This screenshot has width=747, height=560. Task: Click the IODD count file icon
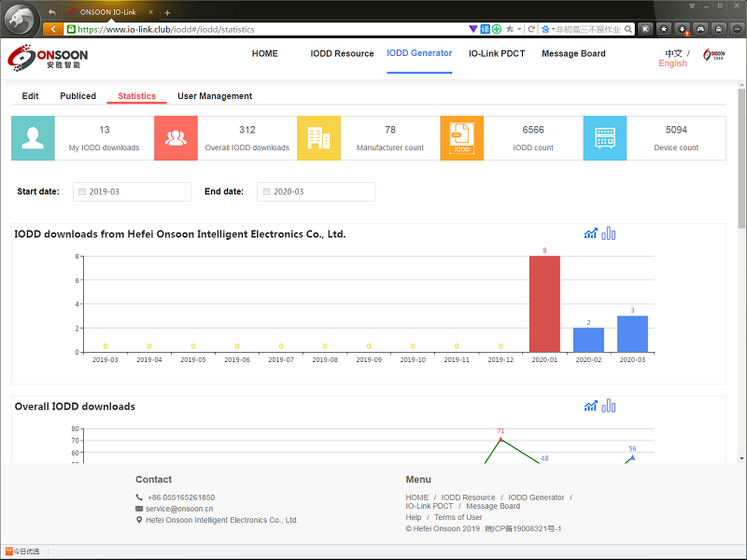(x=461, y=138)
